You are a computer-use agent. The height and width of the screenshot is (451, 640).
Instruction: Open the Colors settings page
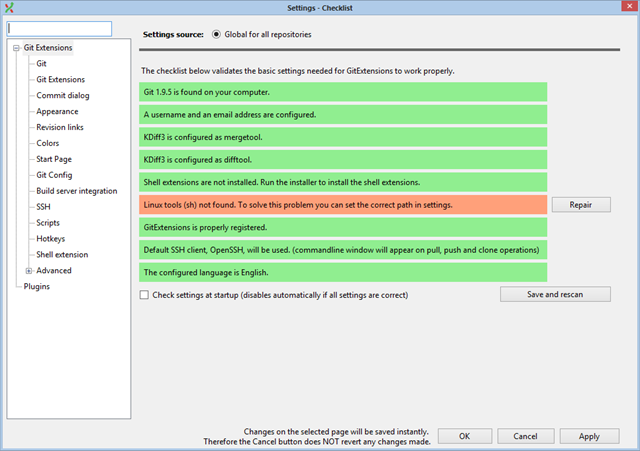tap(48, 143)
